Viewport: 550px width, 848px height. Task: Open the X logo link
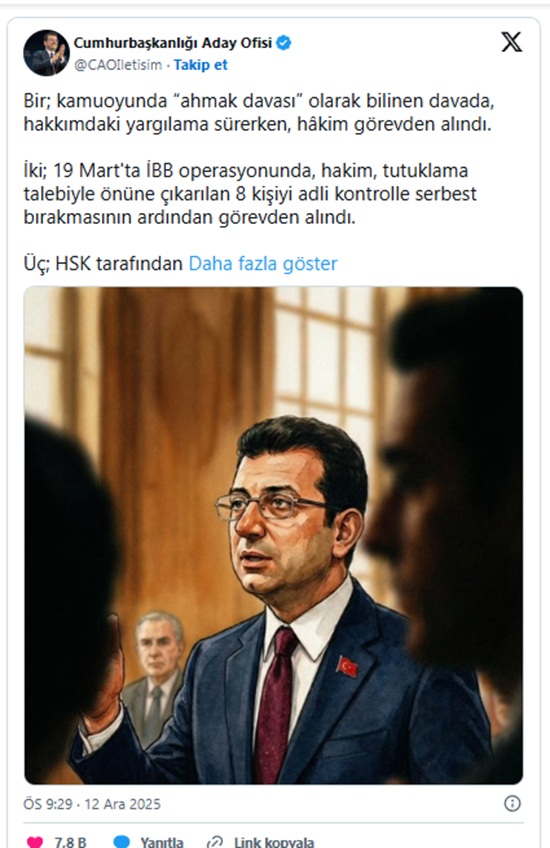click(x=511, y=42)
